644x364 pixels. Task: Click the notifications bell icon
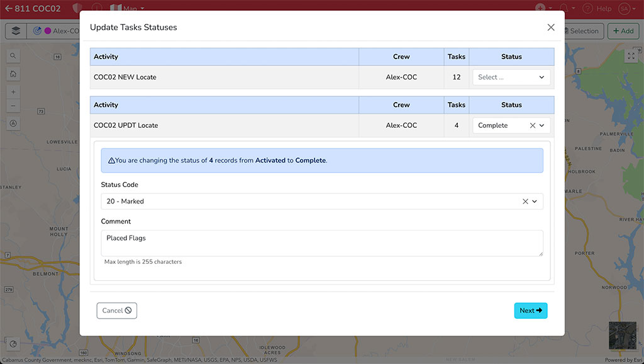coord(564,8)
